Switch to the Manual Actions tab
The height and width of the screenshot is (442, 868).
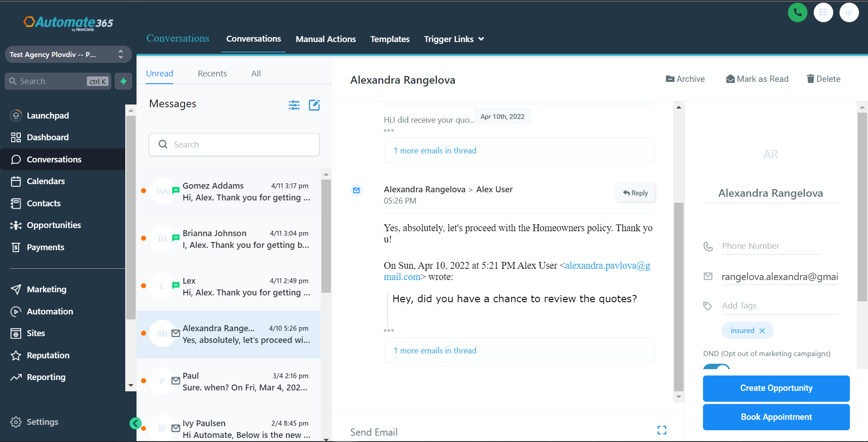pyautogui.click(x=325, y=39)
